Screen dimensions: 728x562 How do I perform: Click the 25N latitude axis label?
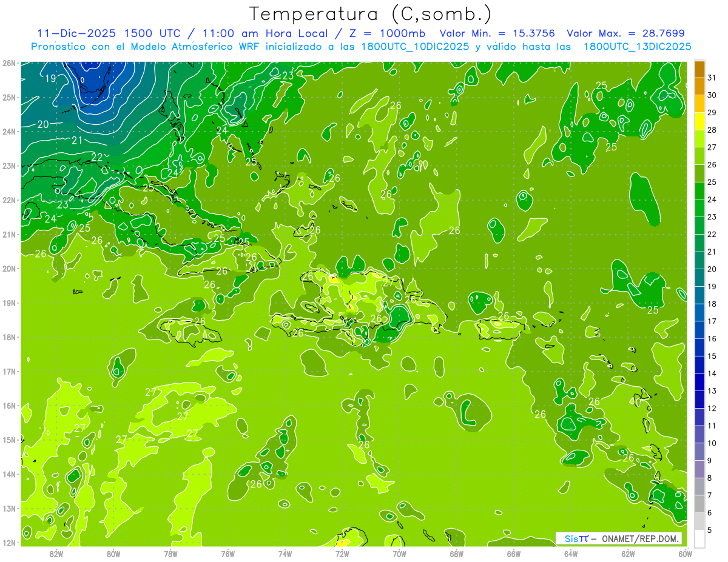pyautogui.click(x=8, y=97)
